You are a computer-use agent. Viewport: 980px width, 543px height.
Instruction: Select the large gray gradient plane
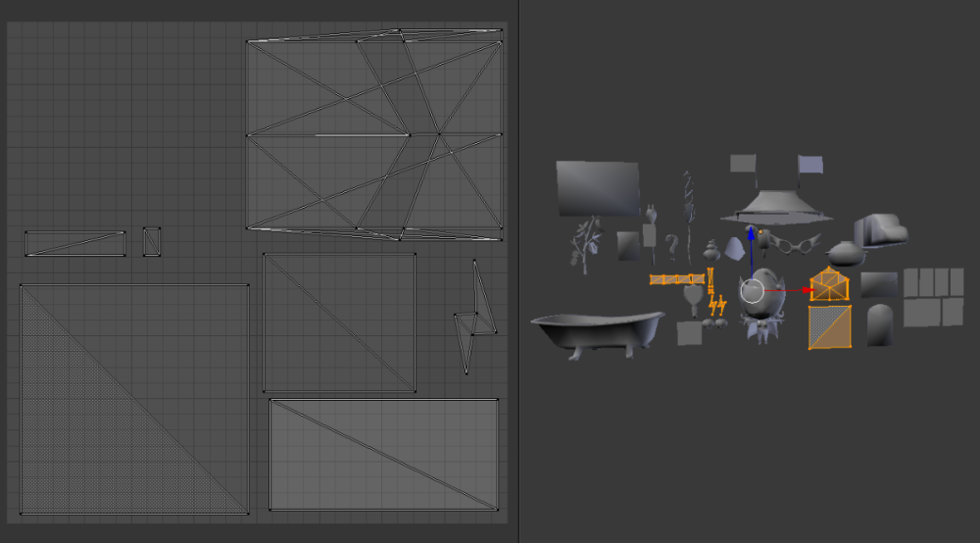(598, 188)
